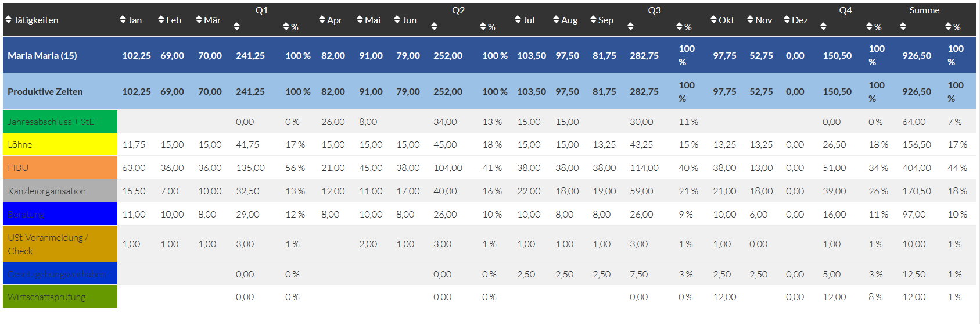This screenshot has height=324, width=980.
Task: Click FIBU total share 44 %
Action: (x=957, y=168)
